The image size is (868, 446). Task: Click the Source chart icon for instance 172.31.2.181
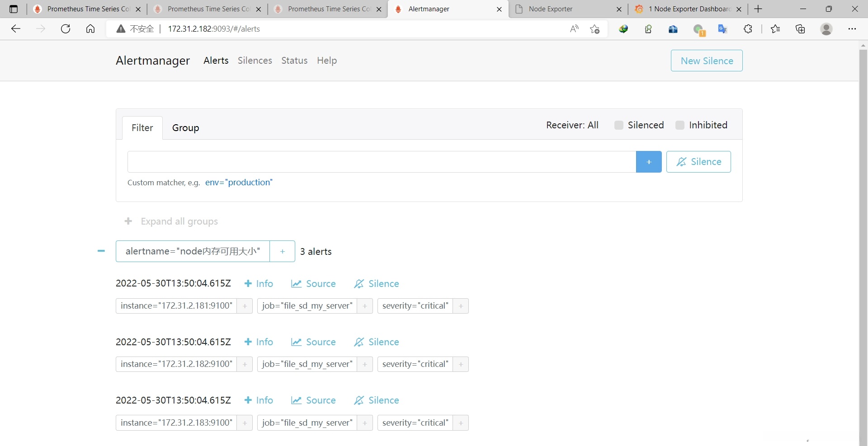pyautogui.click(x=296, y=284)
